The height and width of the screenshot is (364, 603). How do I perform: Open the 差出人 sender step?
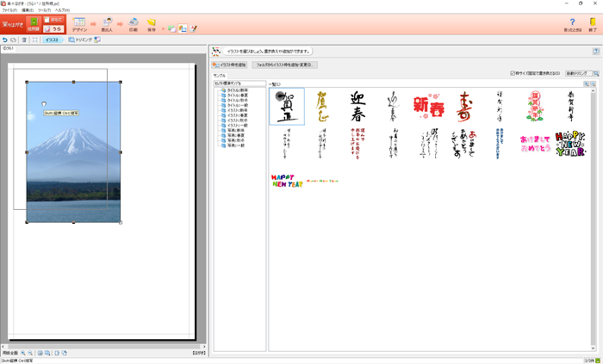pyautogui.click(x=108, y=24)
